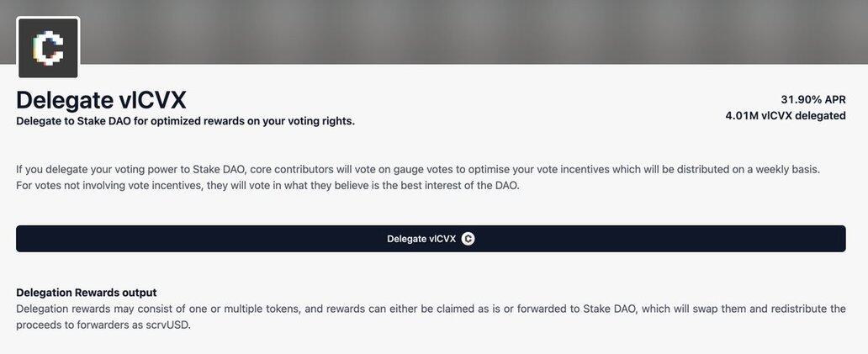Viewport: 868px width, 354px height.
Task: Click the large Delegate vlCVX page heading
Action: 101,99
